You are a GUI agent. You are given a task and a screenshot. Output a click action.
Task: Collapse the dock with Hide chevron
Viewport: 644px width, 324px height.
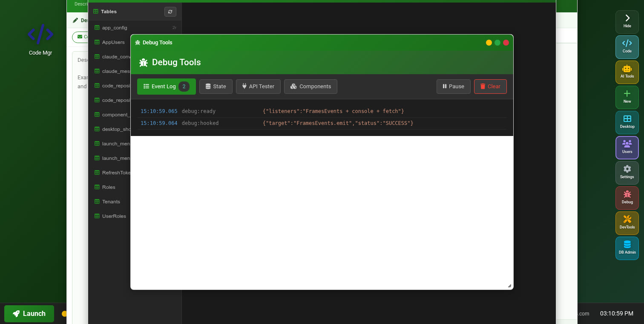point(627,20)
